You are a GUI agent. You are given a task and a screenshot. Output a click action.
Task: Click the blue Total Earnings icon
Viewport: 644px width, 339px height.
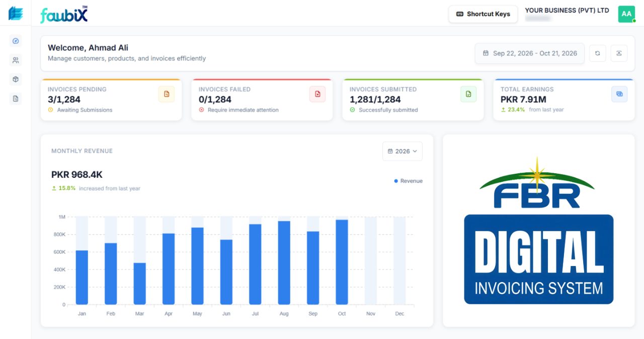[x=619, y=94]
